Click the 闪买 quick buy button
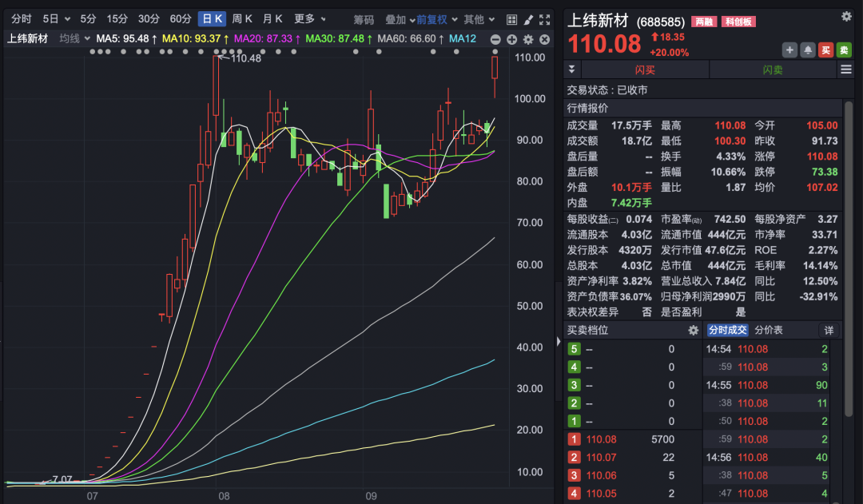Viewport: 863px width, 504px height. [x=645, y=69]
